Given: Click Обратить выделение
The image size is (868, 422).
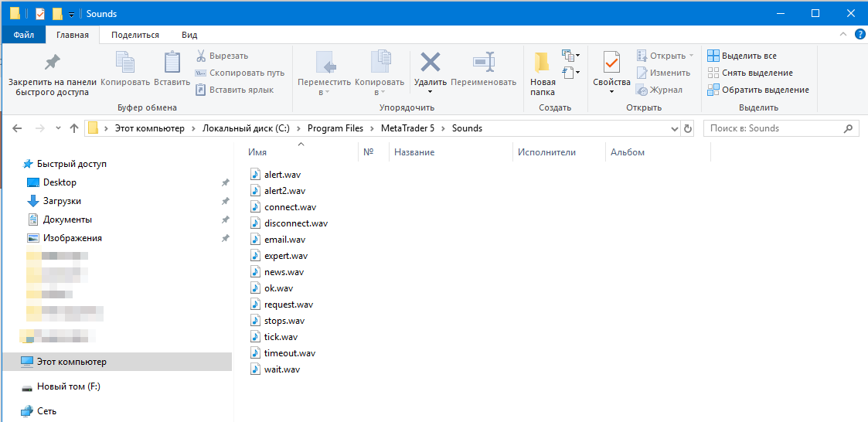Looking at the screenshot, I should tap(757, 90).
